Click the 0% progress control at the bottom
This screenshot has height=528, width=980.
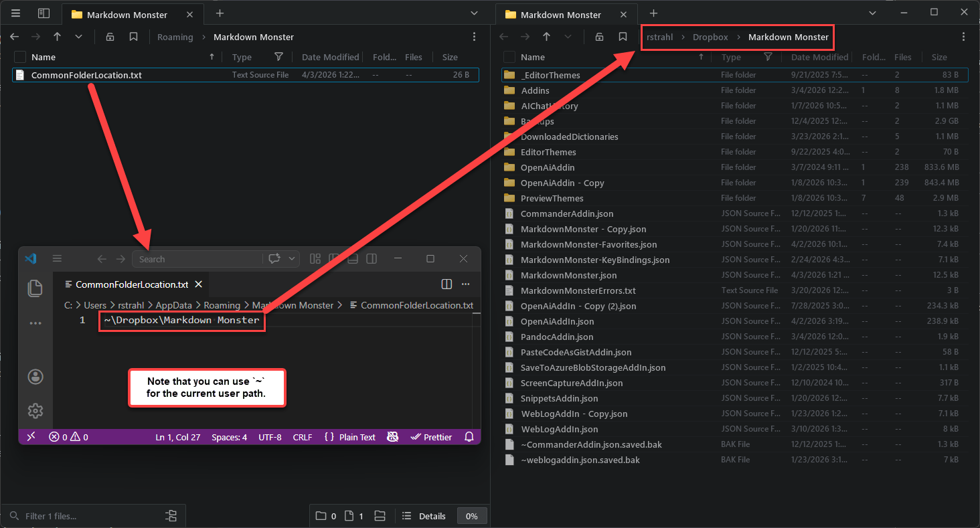[x=472, y=516]
